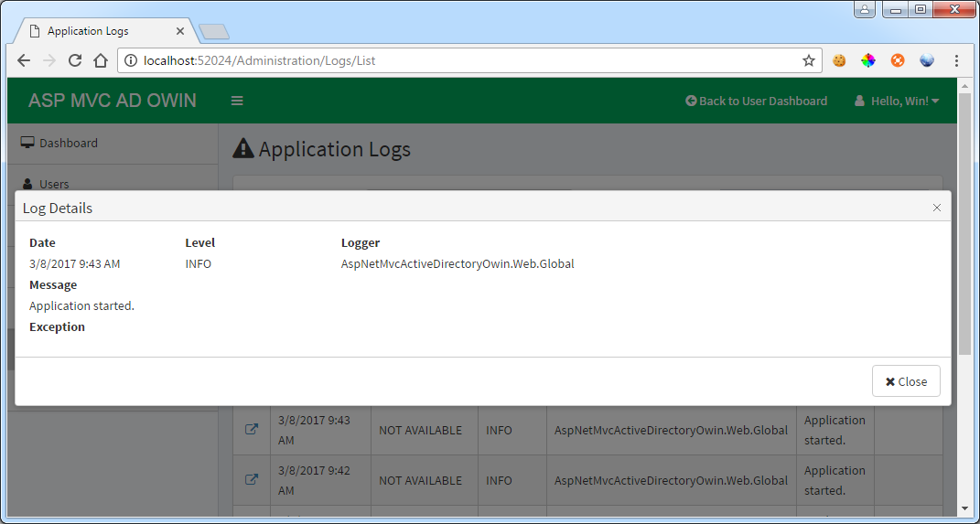Select the date 3/8/2017 9:43 AM in dialog
Screen dimensions: 980x524
coord(74,263)
